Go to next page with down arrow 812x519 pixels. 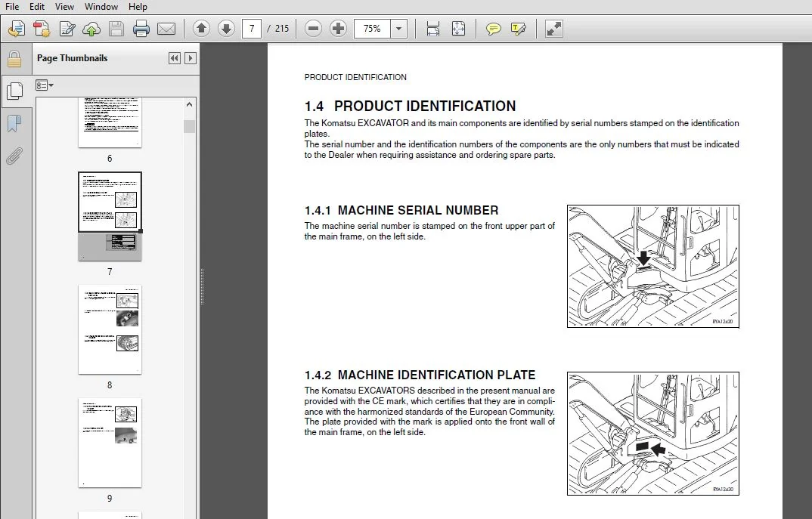coord(226,29)
